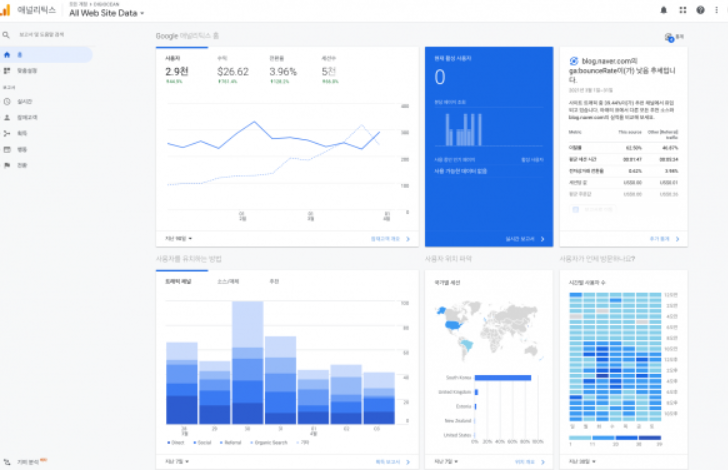Screen dimensions: 728x470
Task: Open the Location overview link
Action: 525,462
